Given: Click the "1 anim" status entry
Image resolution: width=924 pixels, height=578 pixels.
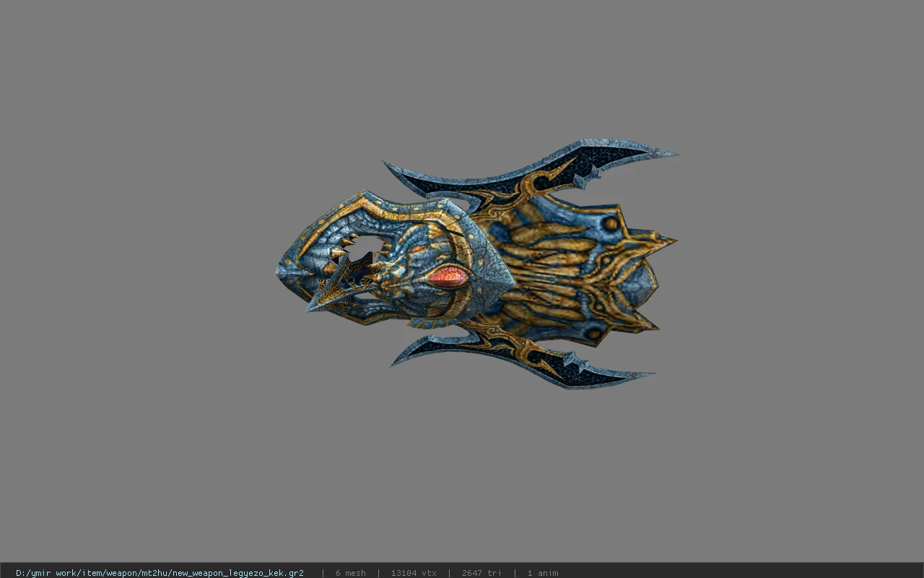Looking at the screenshot, I should coord(542,573).
